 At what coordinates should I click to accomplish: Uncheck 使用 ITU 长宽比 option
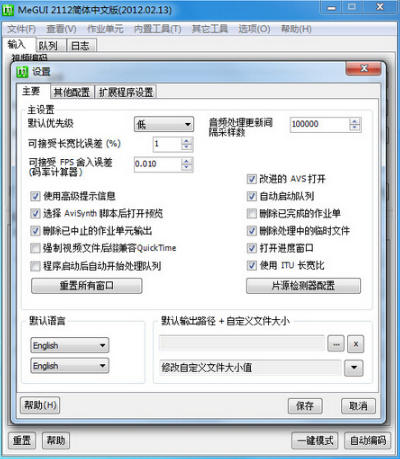(252, 265)
